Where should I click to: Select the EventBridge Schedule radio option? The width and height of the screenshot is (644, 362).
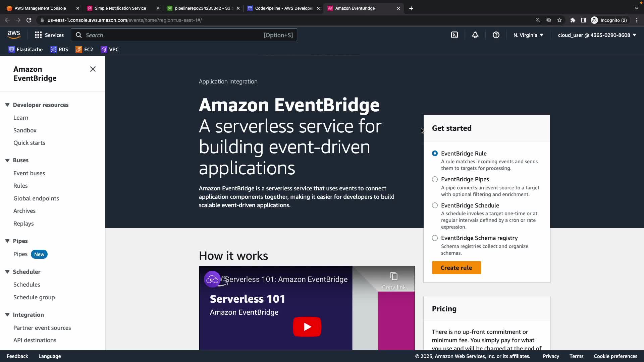435,205
